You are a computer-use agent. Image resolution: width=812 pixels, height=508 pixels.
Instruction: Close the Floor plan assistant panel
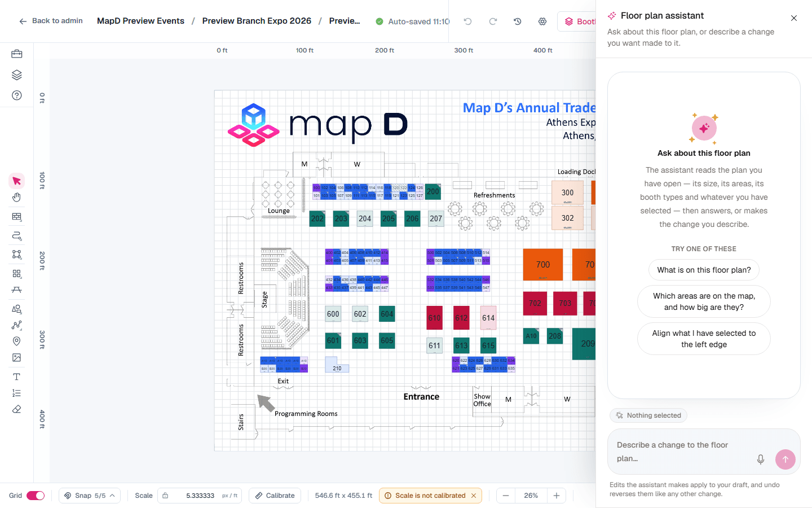(794, 18)
